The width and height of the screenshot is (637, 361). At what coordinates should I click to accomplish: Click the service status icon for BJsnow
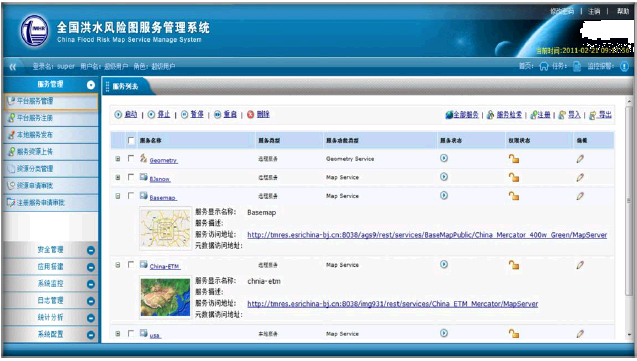coord(444,177)
